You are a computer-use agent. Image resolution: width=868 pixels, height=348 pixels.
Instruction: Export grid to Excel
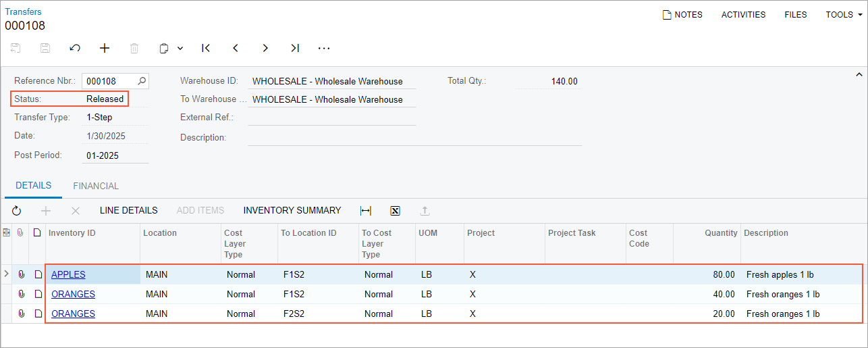pyautogui.click(x=396, y=211)
